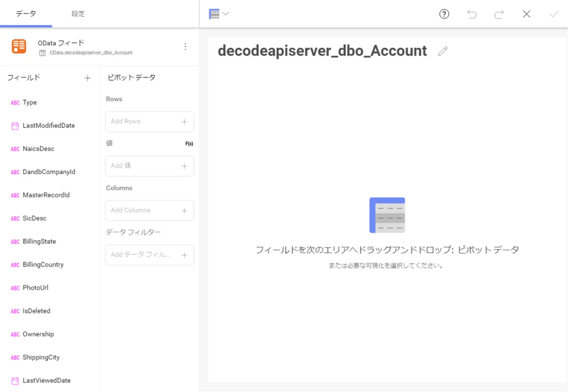Viewport: 568px width, 392px height.
Task: Click the help question mark icon
Action: (x=444, y=14)
